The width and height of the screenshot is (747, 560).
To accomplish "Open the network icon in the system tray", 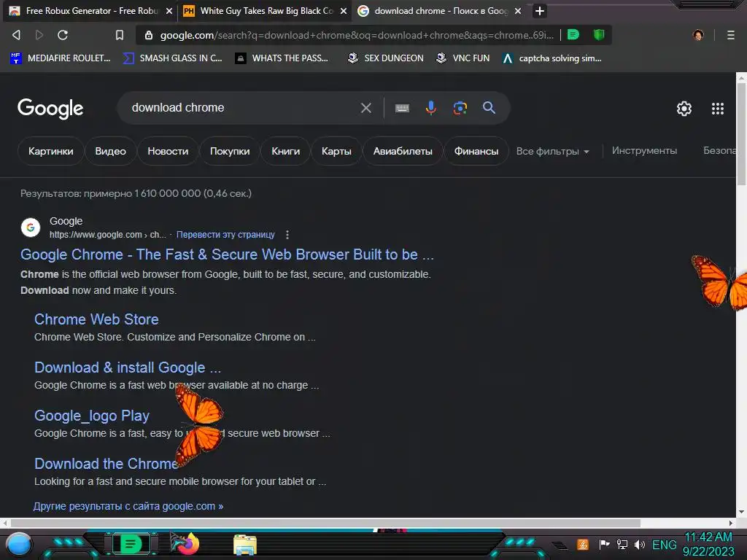I will pyautogui.click(x=622, y=544).
